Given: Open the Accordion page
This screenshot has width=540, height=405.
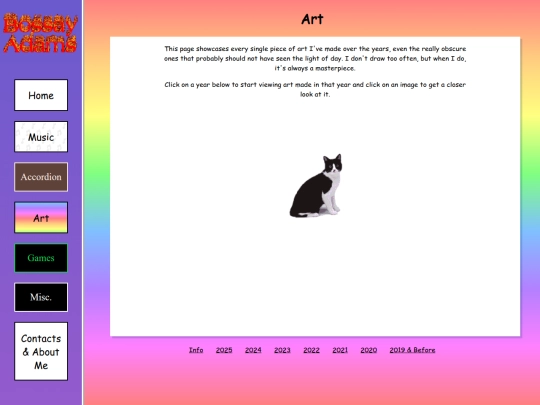Looking at the screenshot, I should click(41, 177).
